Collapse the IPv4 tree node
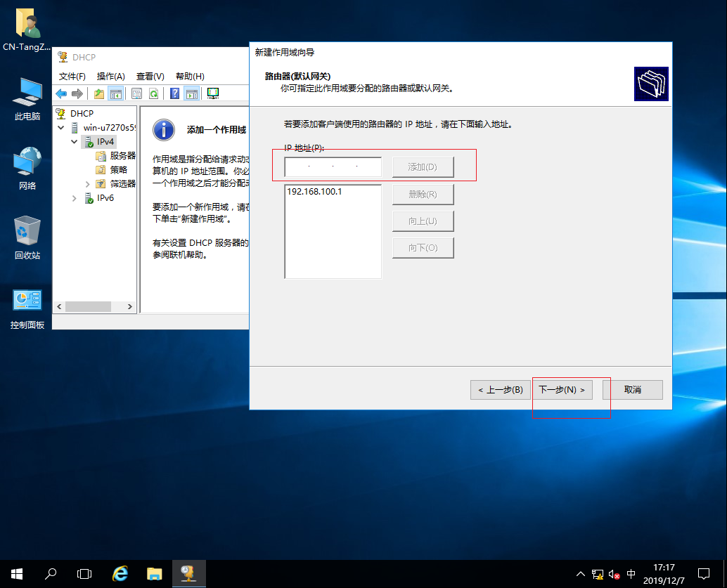The width and height of the screenshot is (727, 588). coord(73,141)
